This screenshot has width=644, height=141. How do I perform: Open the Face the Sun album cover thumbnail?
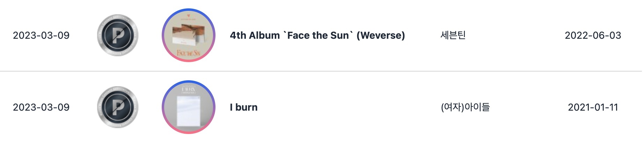pyautogui.click(x=189, y=35)
